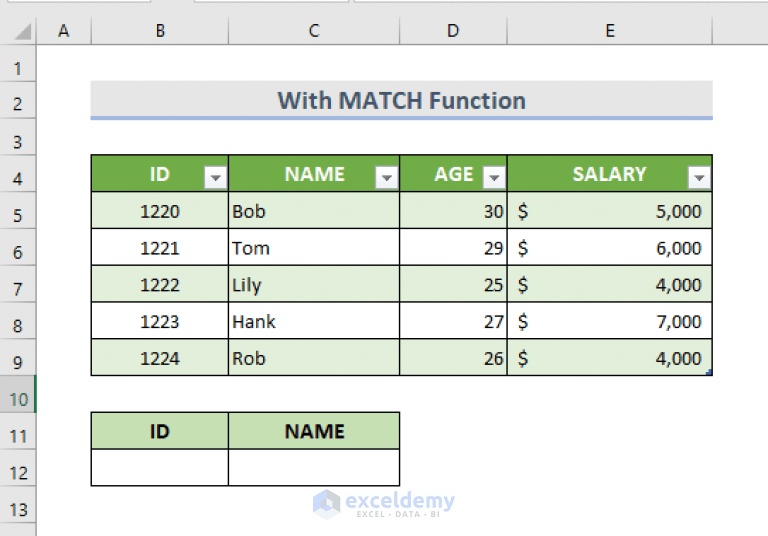Select column E header

coord(610,31)
